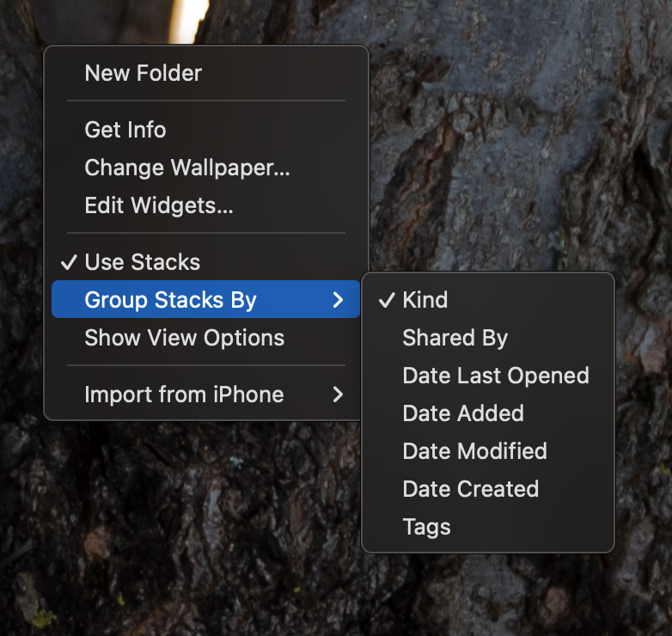Group stacks by Date Added
Viewport: 672px width, 636px height.
[488, 413]
